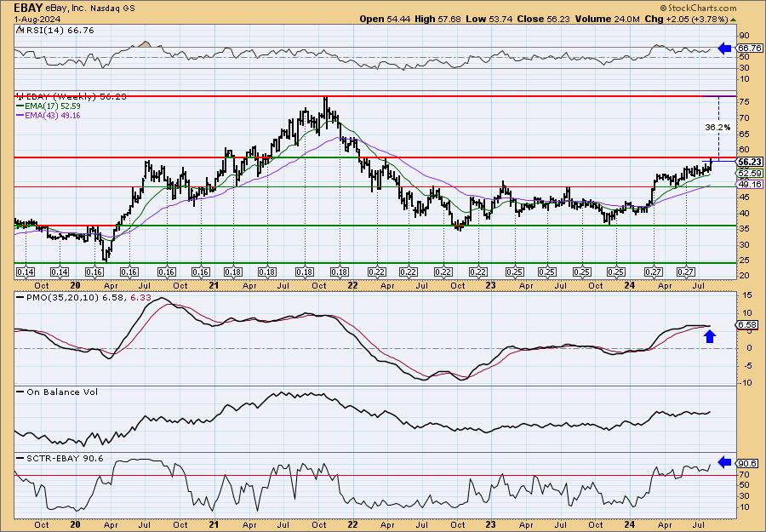Click the High 57.68 value
766x532 pixels.
(x=437, y=19)
